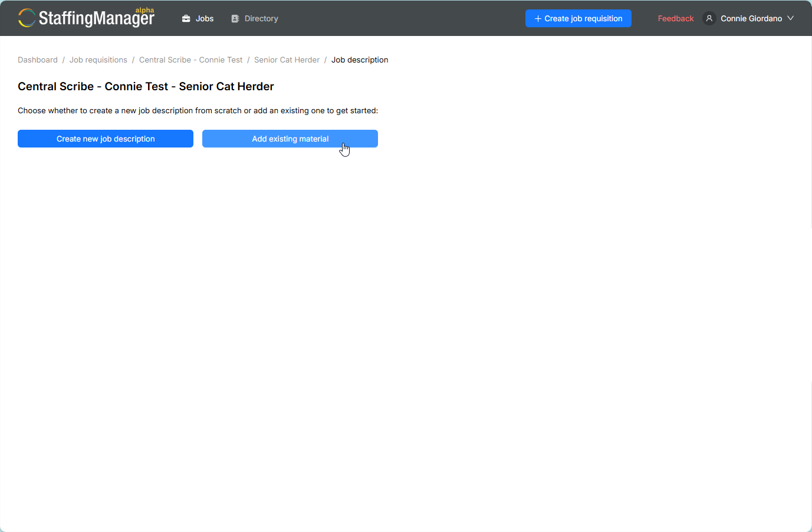Go to Dashboard breadcrumb
Viewport: 812px width, 532px height.
coord(38,60)
